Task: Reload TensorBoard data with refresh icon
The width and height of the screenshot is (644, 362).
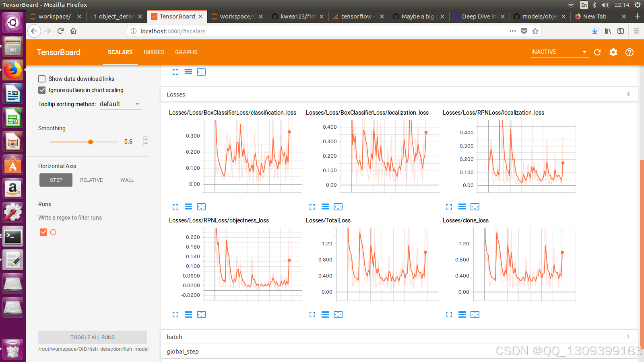Action: [x=597, y=52]
